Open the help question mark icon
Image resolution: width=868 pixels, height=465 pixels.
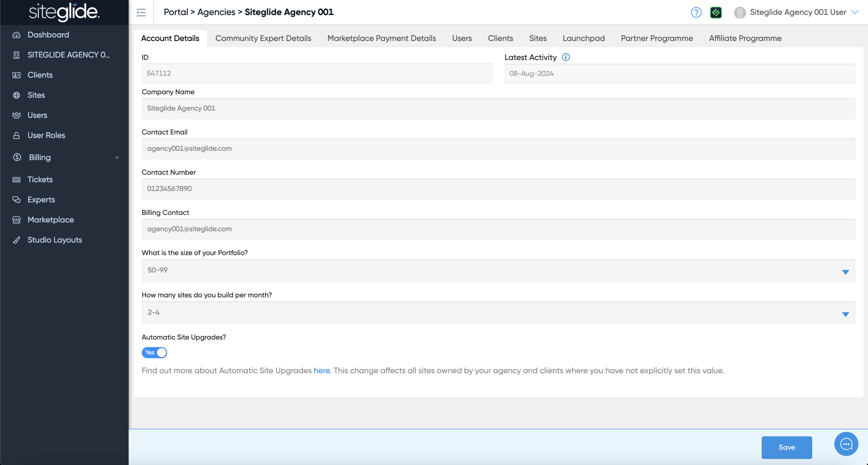point(696,13)
